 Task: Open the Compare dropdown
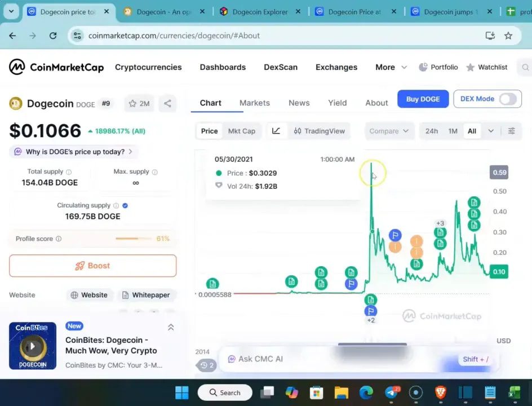tap(389, 131)
